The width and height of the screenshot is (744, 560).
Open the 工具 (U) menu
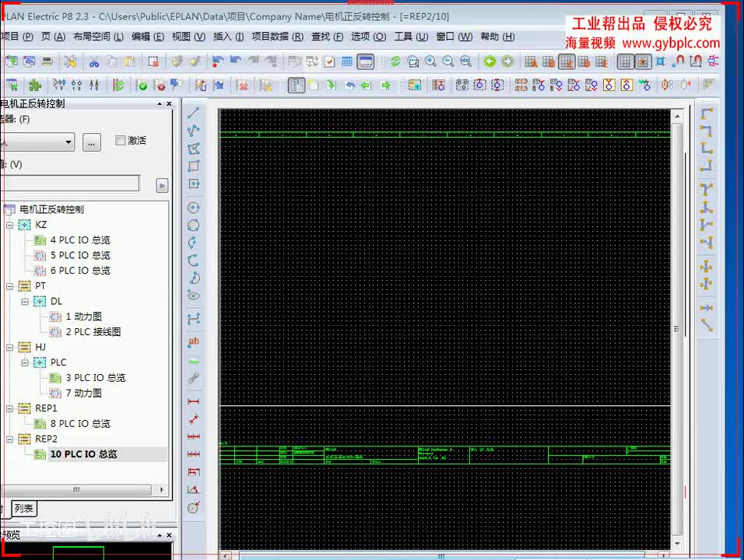tap(411, 37)
